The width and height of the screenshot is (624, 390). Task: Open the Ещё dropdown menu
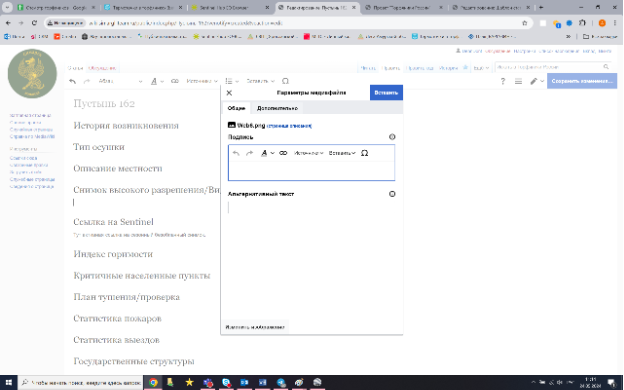481,68
